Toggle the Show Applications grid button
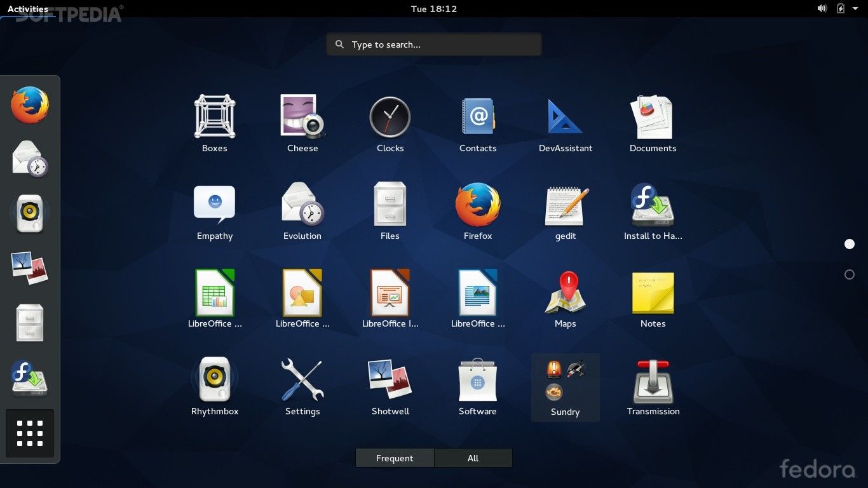 pos(30,433)
